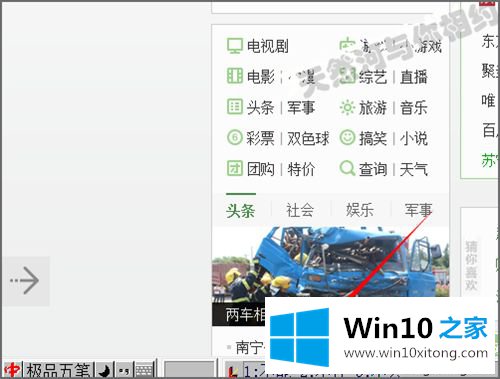
Task: Click the 猜你喜欢 side label
Action: click(471, 266)
